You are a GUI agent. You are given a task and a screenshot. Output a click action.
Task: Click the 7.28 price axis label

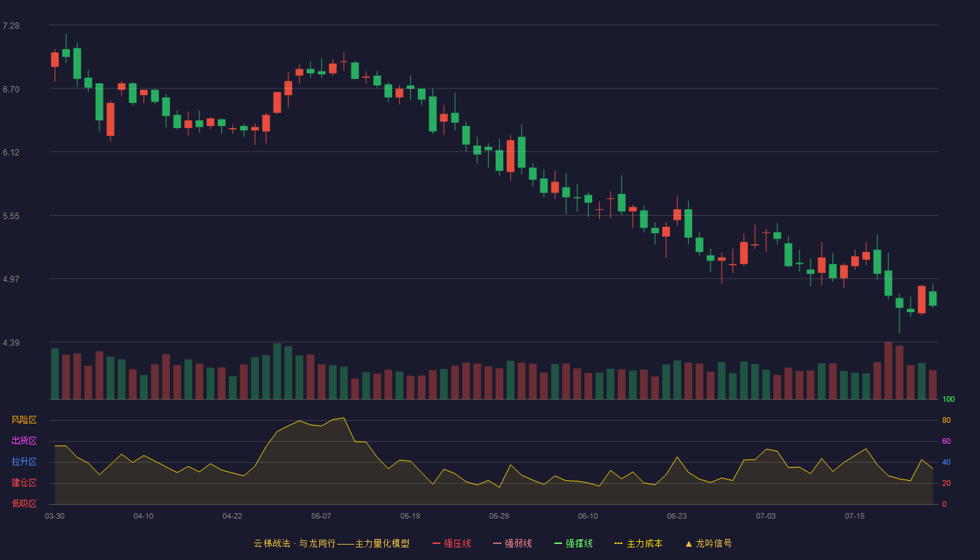[11, 26]
